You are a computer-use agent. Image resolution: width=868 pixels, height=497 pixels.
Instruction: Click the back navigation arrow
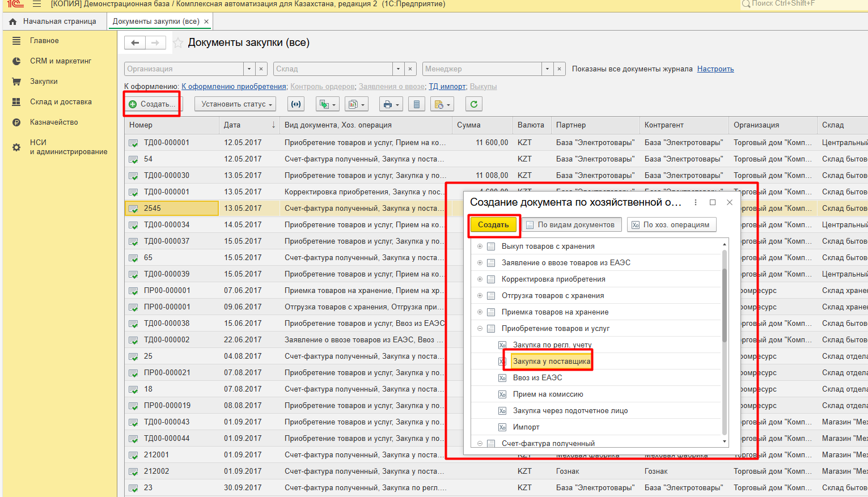(x=135, y=43)
